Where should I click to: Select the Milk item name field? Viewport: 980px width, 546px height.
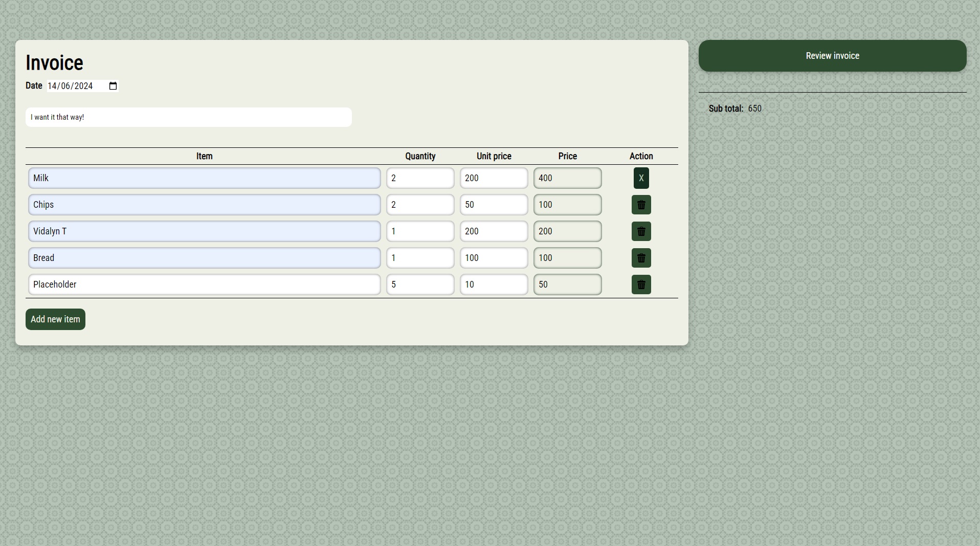(204, 178)
